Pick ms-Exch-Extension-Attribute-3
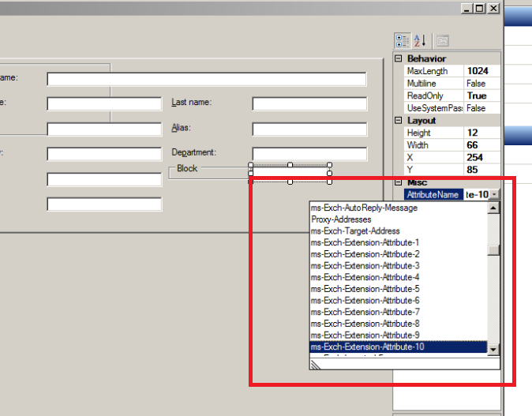This screenshot has height=416, width=532. 399,265
